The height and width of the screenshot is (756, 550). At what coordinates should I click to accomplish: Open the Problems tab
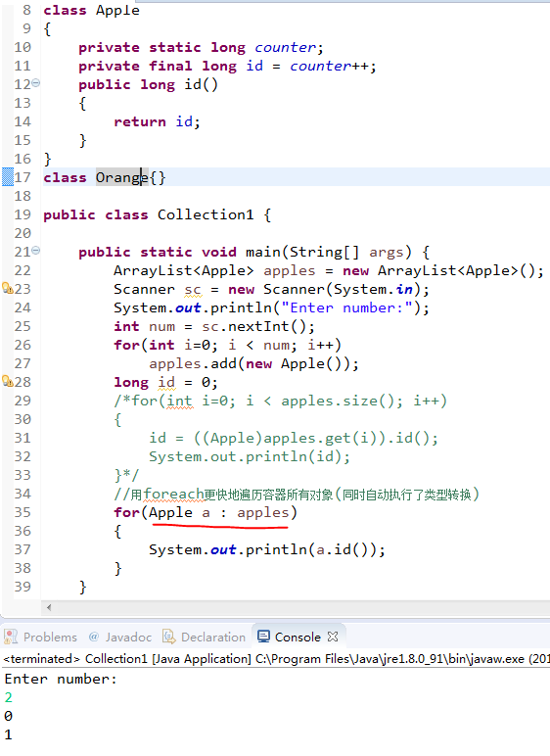[40, 637]
